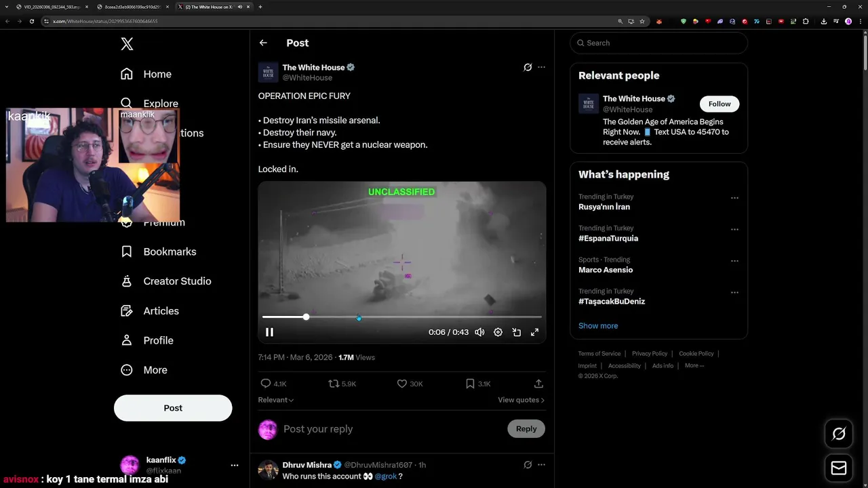Expand the footer More ··· links
The width and height of the screenshot is (868, 488).
[x=694, y=365]
